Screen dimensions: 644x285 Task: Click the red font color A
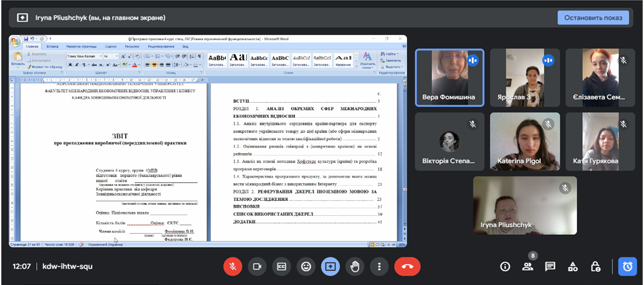point(134,65)
